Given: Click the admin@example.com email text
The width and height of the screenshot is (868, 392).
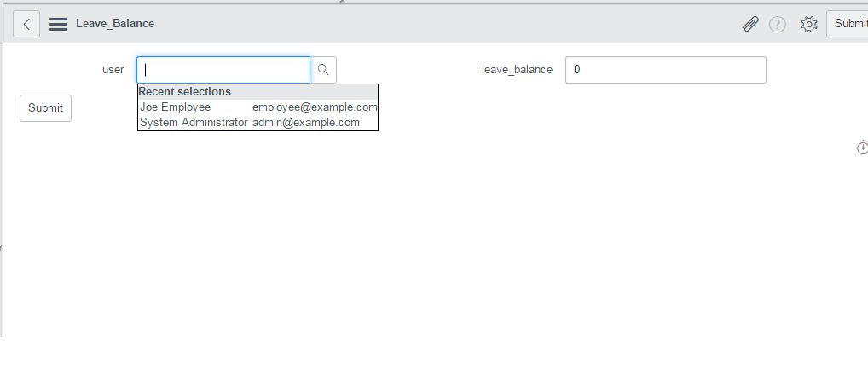Looking at the screenshot, I should tap(306, 122).
